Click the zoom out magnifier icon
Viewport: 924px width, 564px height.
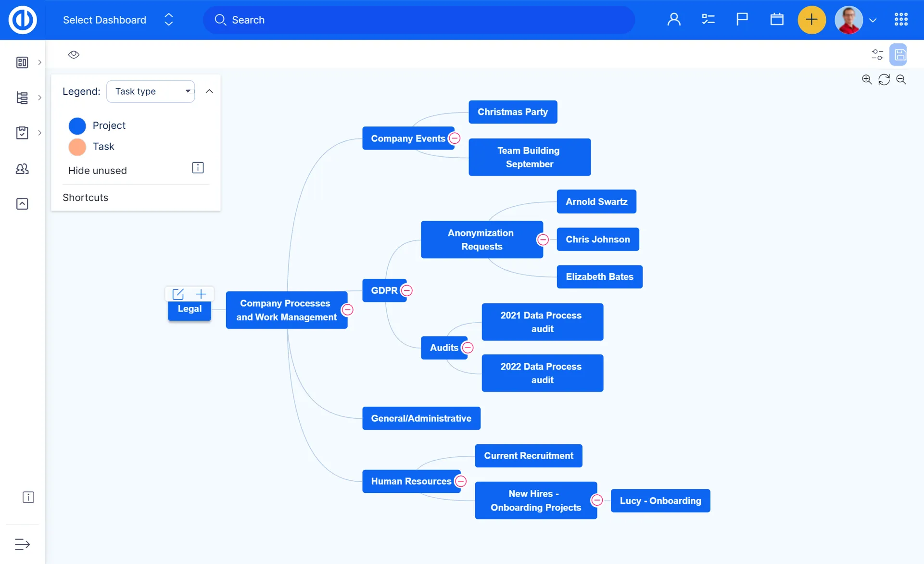tap(901, 79)
